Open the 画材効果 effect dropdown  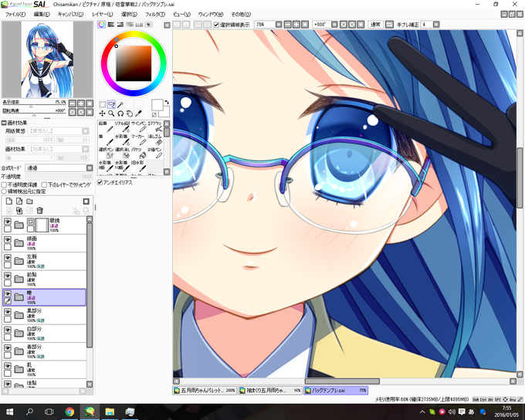pyautogui.click(x=86, y=149)
